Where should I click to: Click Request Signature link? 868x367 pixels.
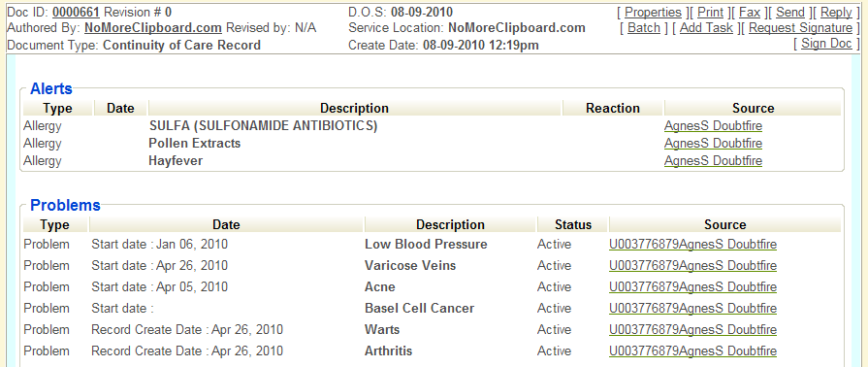pos(800,28)
